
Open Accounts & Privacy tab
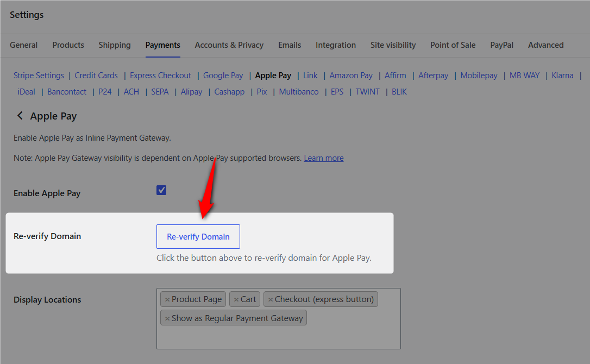click(229, 45)
